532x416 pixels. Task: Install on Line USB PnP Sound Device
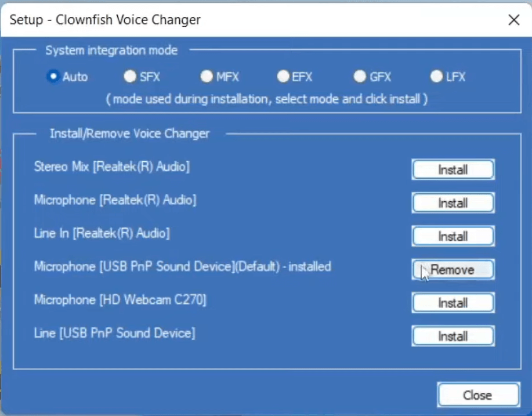coord(453,337)
